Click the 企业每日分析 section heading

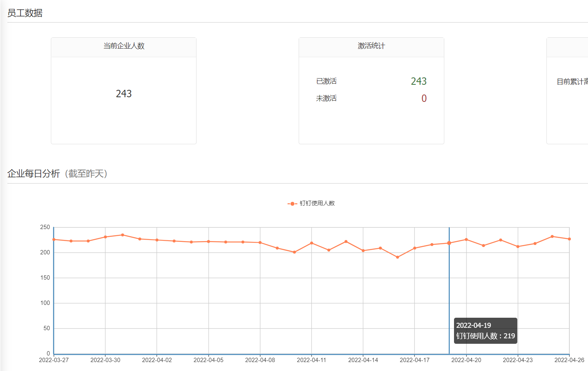tap(33, 173)
